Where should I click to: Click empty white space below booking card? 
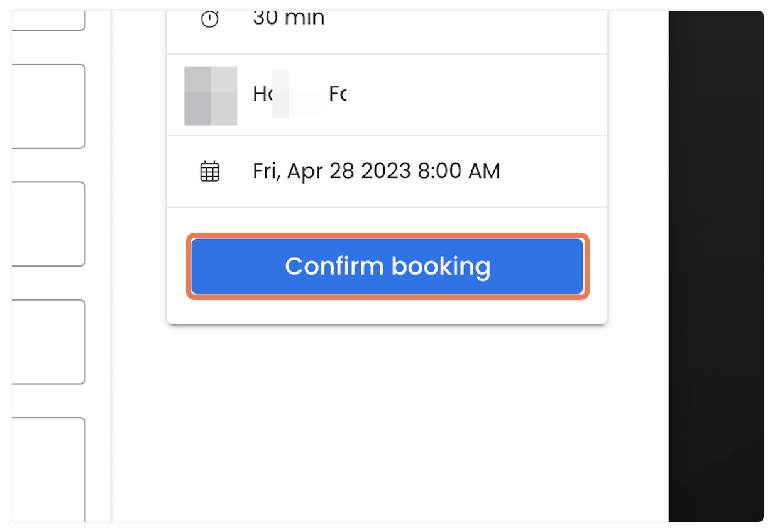pyautogui.click(x=387, y=421)
